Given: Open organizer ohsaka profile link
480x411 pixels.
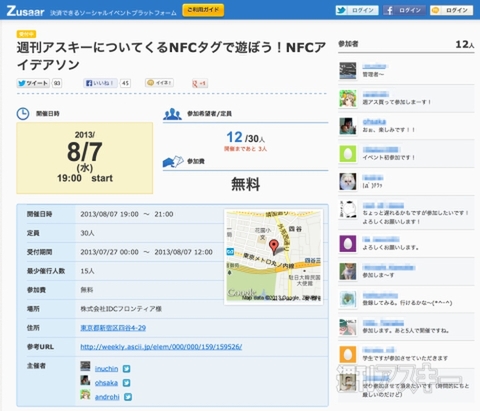Looking at the screenshot, I should coord(106,383).
